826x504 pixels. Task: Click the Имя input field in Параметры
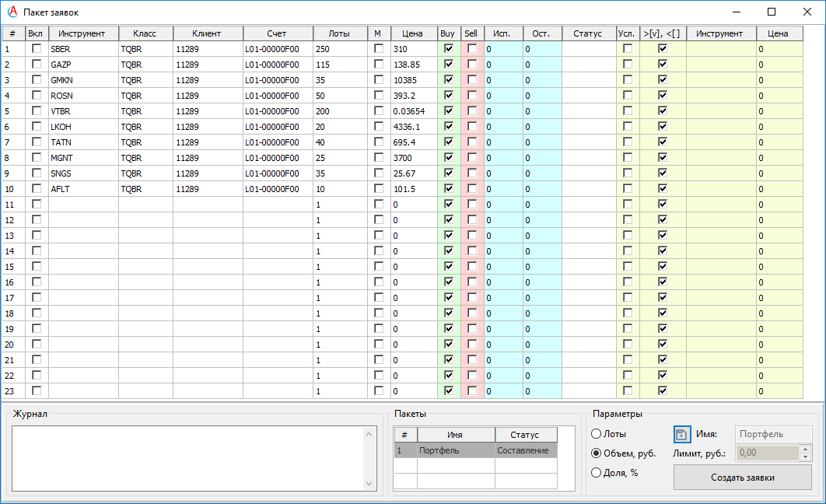coord(773,434)
